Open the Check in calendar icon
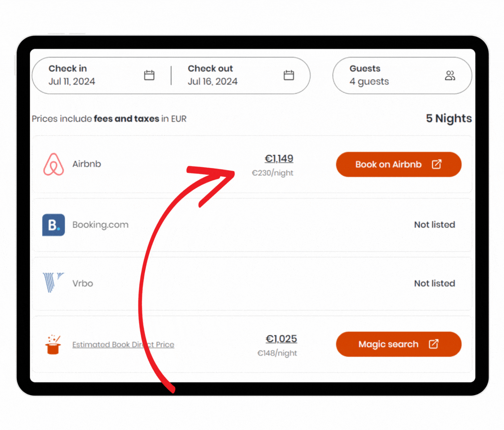This screenshot has height=430, width=504. pyautogui.click(x=149, y=75)
